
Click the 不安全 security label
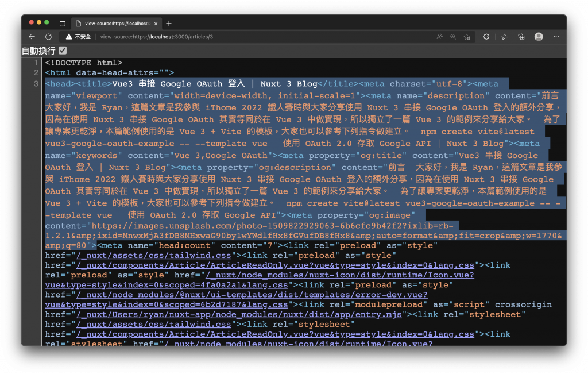click(x=83, y=37)
